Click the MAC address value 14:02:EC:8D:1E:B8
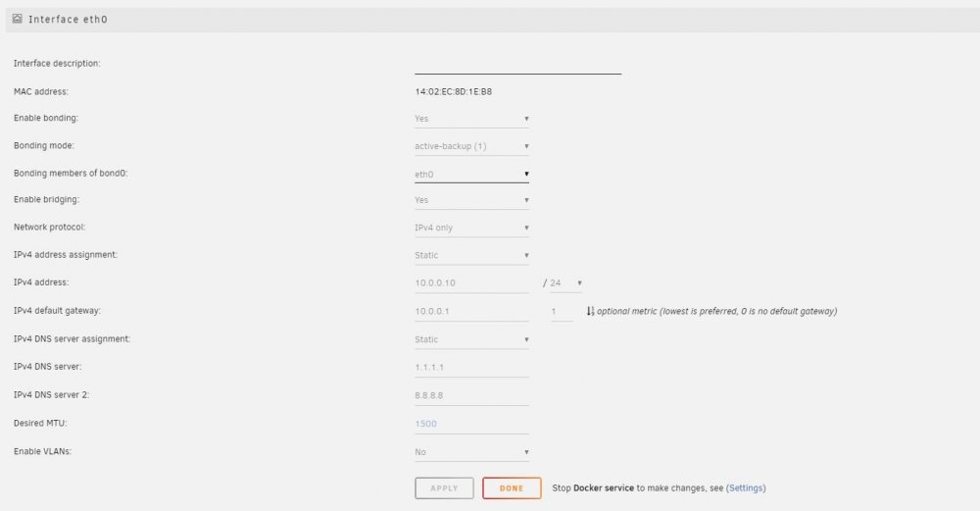 pyautogui.click(x=453, y=91)
